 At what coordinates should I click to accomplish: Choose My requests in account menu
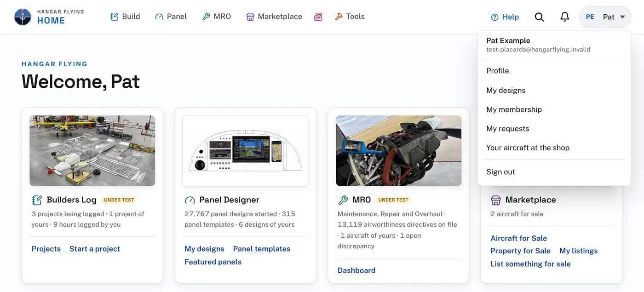pos(554,129)
